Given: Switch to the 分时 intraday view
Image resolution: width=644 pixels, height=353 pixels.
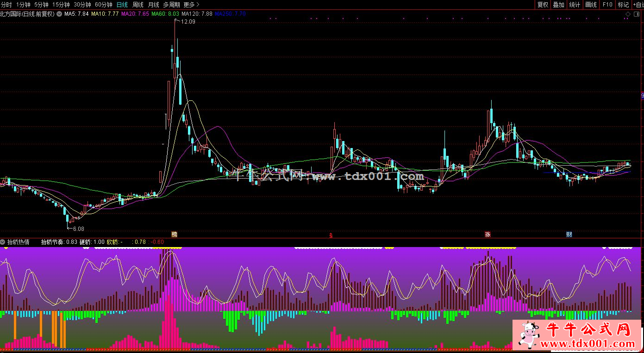Looking at the screenshot, I should point(6,5).
